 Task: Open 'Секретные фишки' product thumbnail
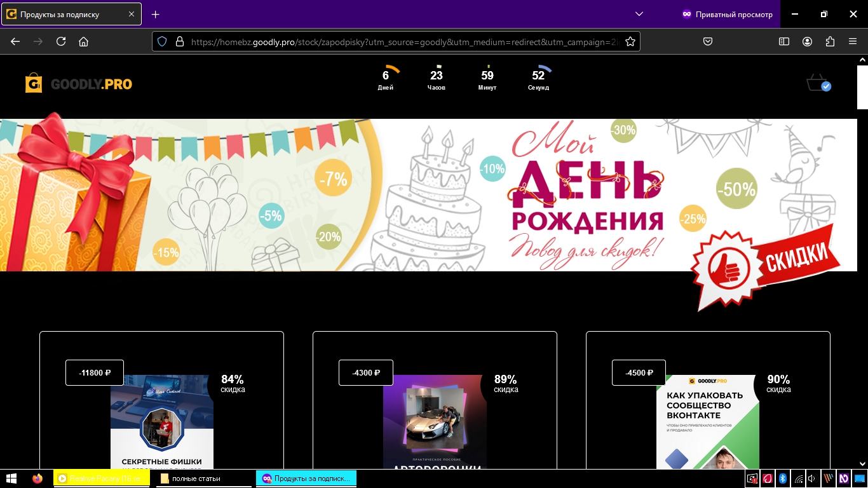click(x=162, y=422)
